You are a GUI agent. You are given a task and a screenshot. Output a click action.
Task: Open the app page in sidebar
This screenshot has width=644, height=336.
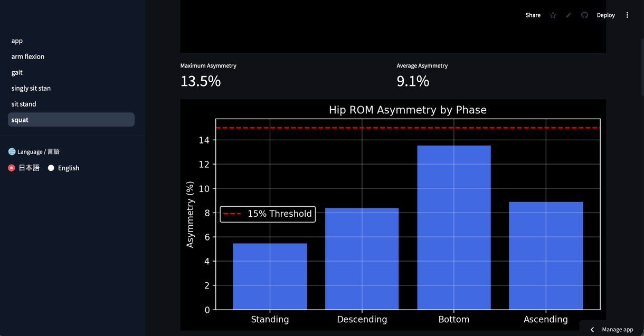coord(71,41)
